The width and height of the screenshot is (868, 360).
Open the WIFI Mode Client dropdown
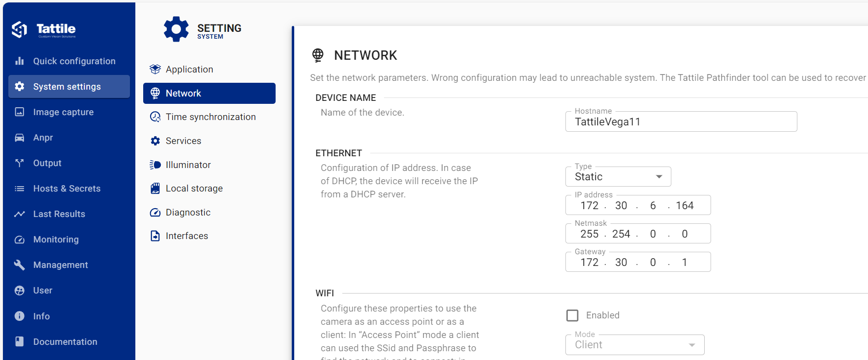pos(635,345)
